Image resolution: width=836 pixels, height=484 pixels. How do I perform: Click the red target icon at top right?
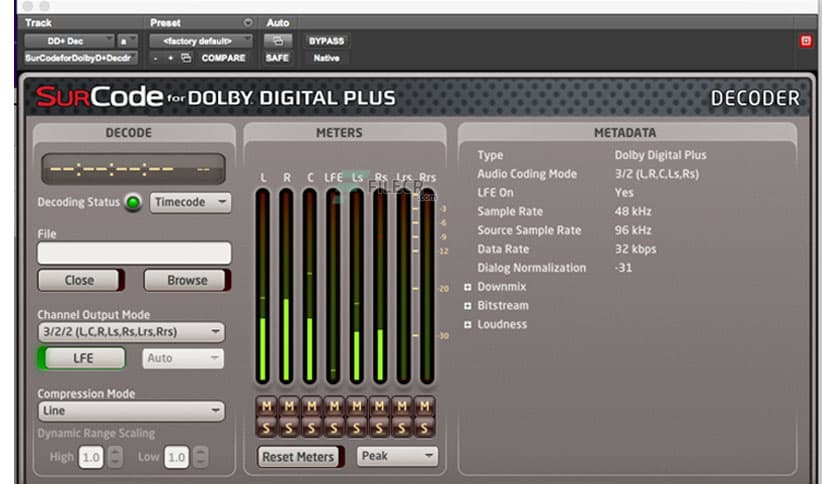[806, 41]
